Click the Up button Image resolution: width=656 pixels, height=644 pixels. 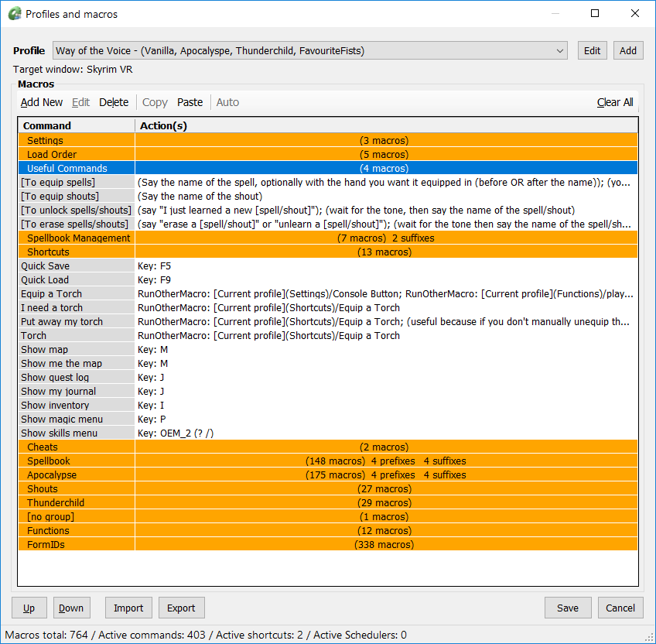click(29, 608)
